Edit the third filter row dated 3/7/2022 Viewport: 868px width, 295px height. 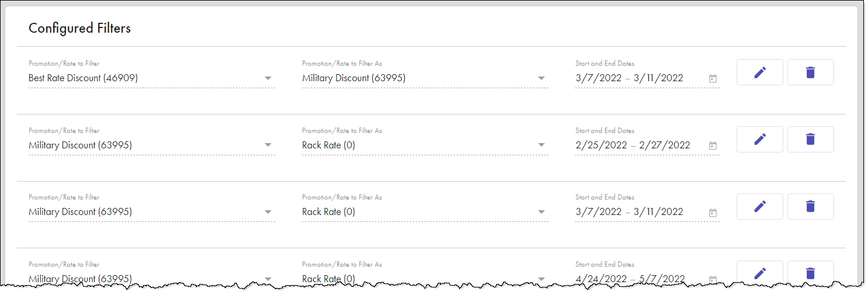(x=759, y=206)
